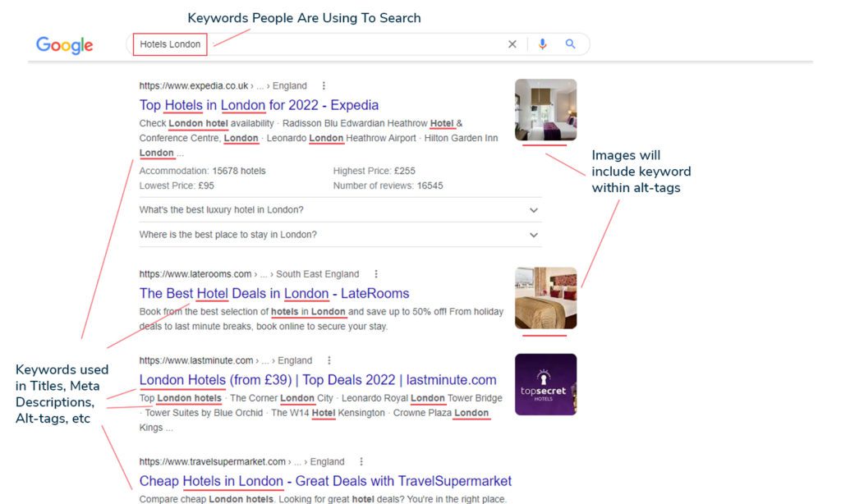The width and height of the screenshot is (841, 504).
Task: Select the 'Accommodation: 15678 hotels' text
Action: point(202,171)
